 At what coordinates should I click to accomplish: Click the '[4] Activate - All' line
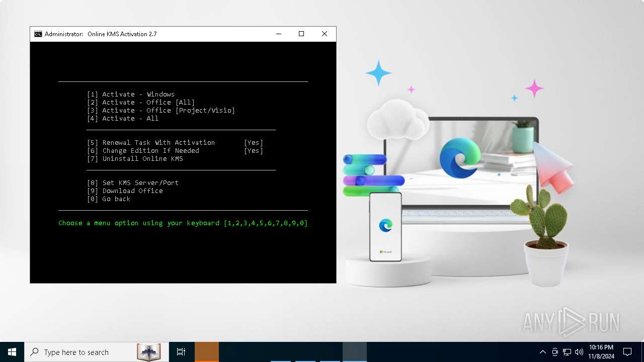123,119
